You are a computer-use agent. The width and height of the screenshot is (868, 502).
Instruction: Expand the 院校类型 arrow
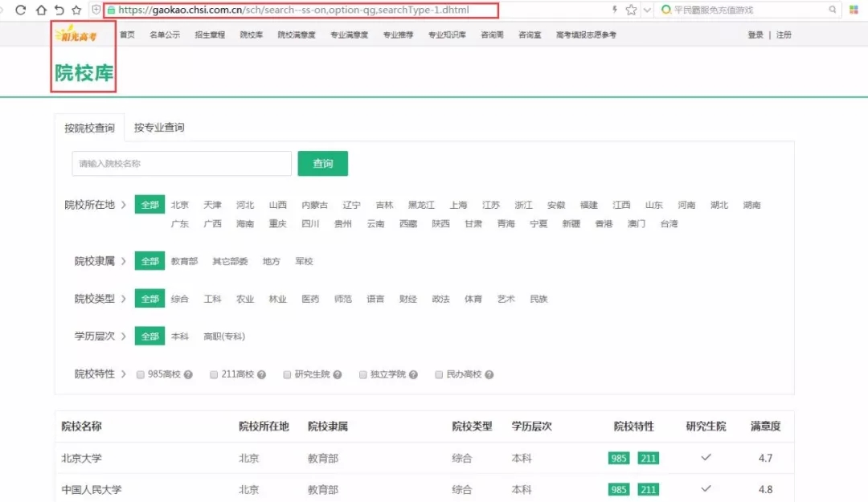(x=123, y=299)
